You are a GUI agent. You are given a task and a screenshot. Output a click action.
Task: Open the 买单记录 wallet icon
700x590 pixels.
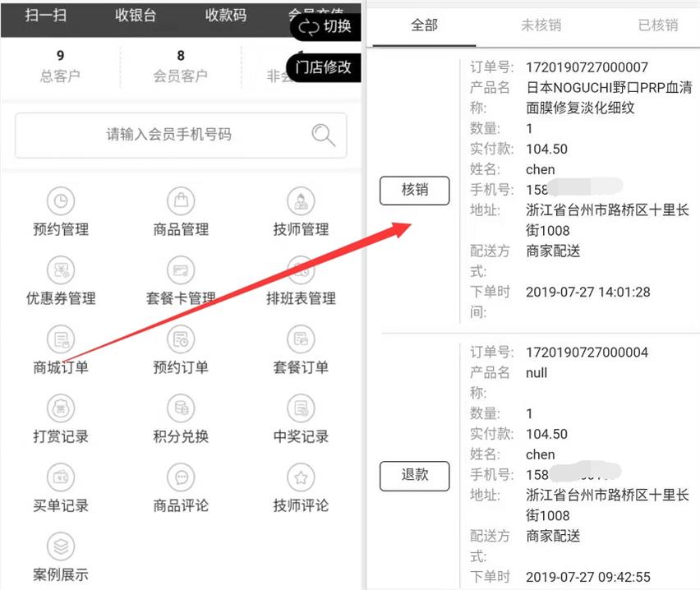click(61, 477)
